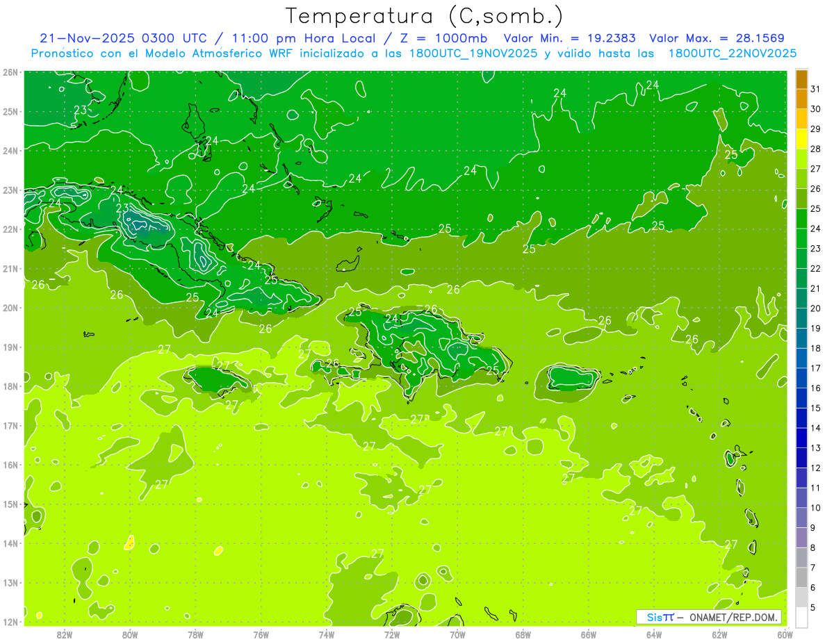Click latitude axis label "22N"
834x644 pixels.
10,229
